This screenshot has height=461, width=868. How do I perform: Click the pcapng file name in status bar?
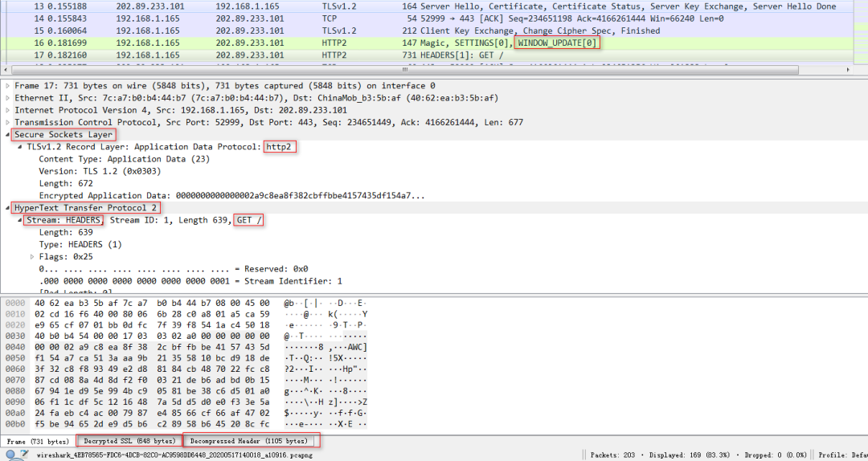(174, 455)
